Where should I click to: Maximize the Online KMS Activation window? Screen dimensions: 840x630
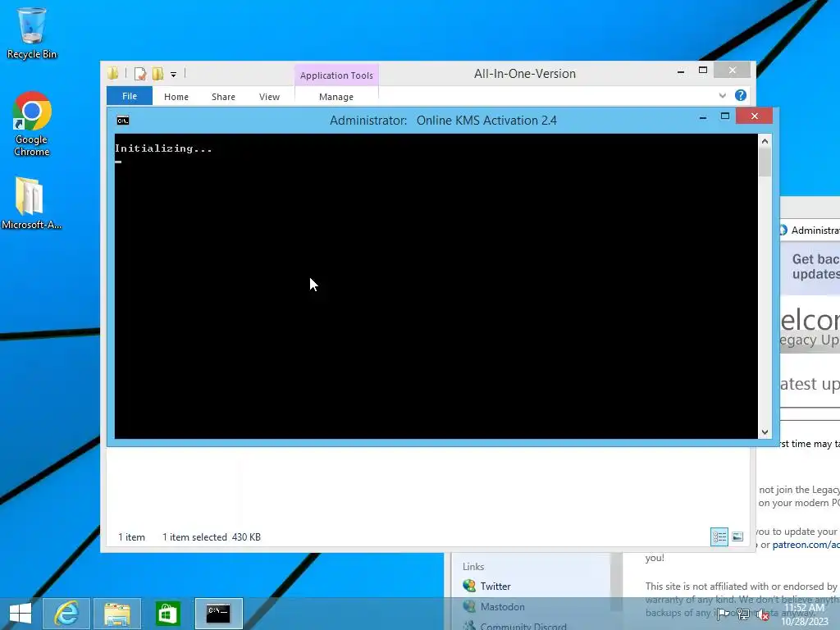(725, 116)
